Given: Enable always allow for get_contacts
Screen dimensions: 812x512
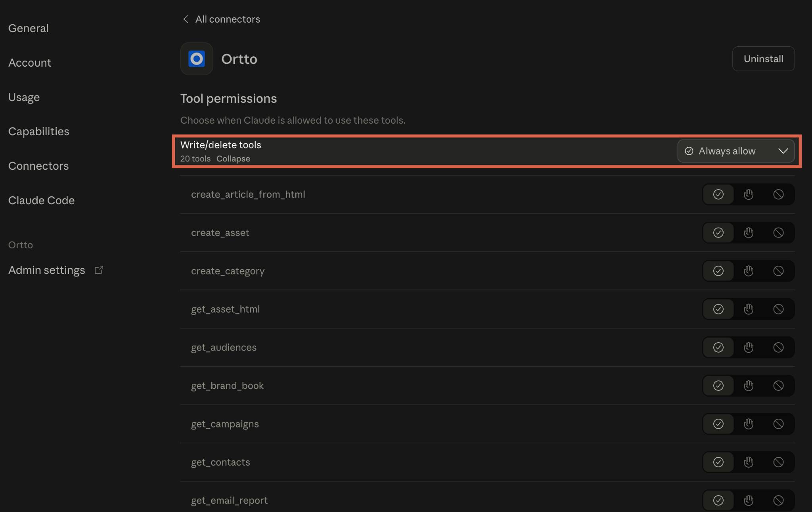Looking at the screenshot, I should tap(718, 462).
